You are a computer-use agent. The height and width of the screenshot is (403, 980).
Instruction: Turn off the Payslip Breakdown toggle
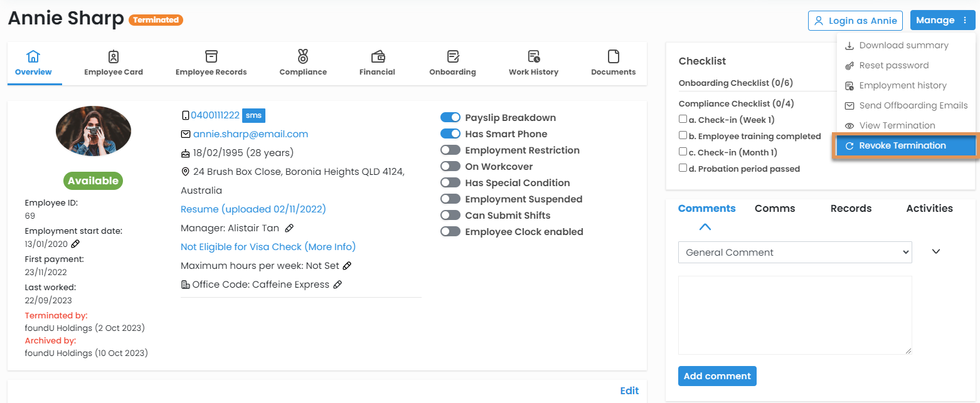[450, 118]
